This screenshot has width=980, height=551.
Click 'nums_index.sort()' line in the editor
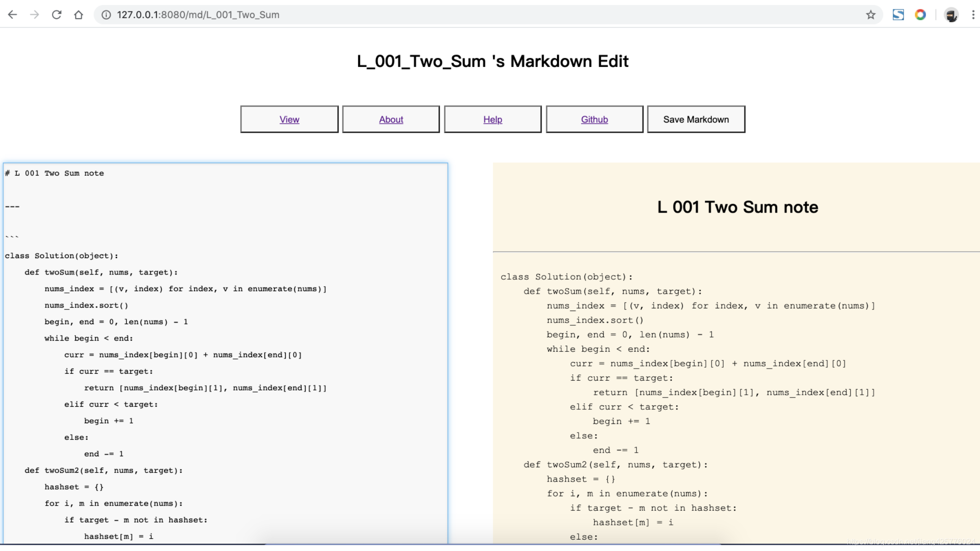pyautogui.click(x=87, y=306)
